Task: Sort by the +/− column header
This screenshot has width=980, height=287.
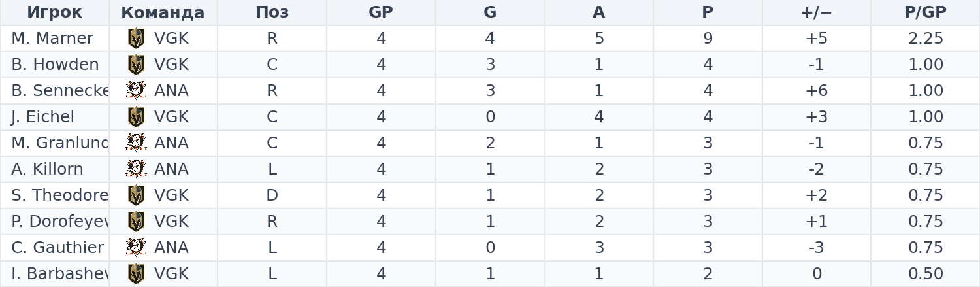Action: click(817, 12)
